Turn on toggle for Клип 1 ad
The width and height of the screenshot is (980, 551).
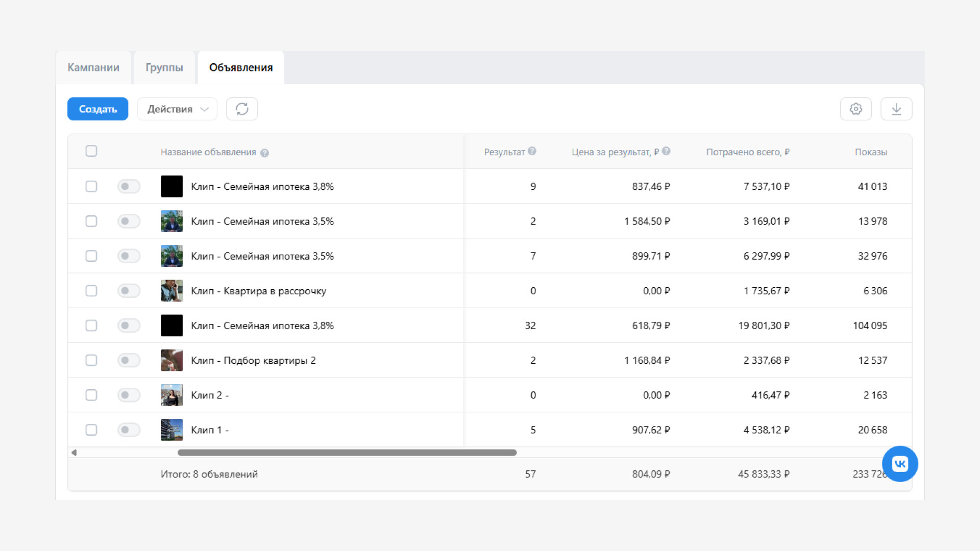click(x=129, y=430)
